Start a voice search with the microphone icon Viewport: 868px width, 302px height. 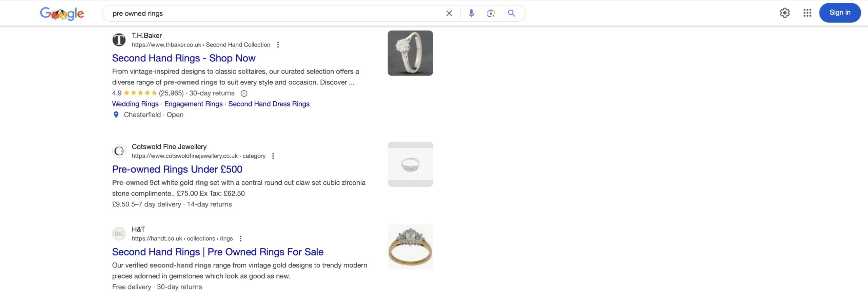471,13
